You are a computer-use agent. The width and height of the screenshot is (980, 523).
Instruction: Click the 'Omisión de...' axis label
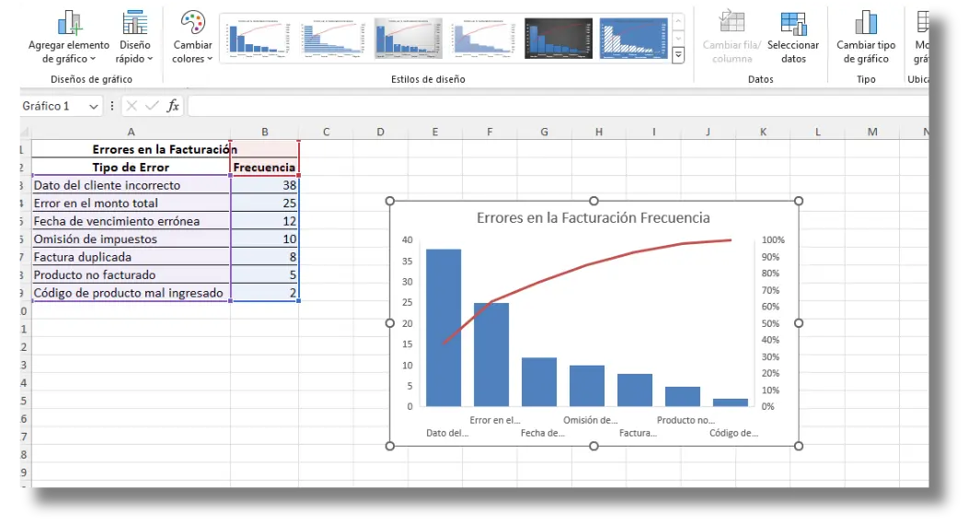[590, 420]
